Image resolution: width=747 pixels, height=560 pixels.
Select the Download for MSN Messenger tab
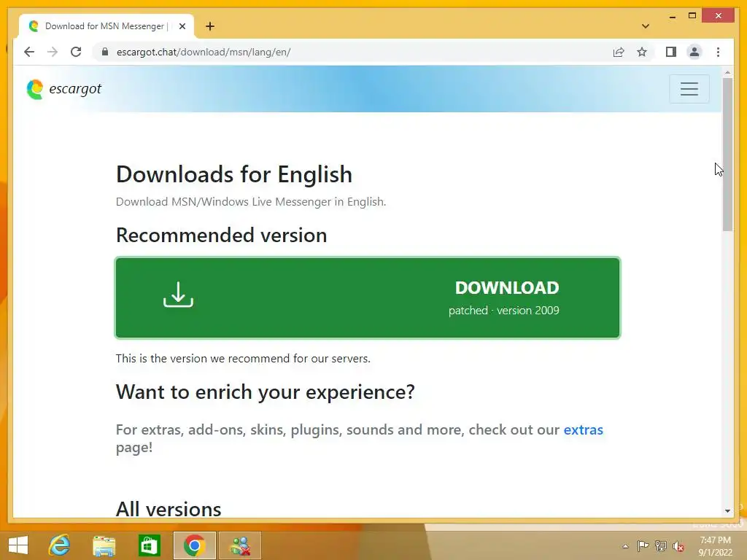tap(107, 26)
